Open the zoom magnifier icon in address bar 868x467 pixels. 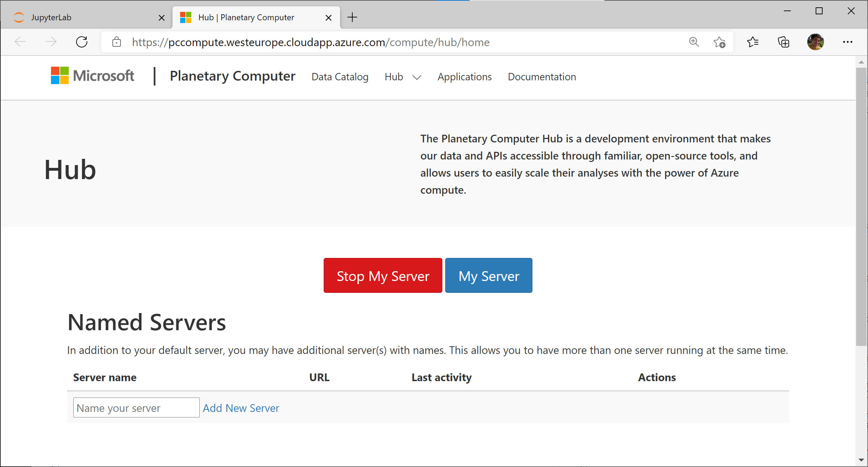[694, 42]
